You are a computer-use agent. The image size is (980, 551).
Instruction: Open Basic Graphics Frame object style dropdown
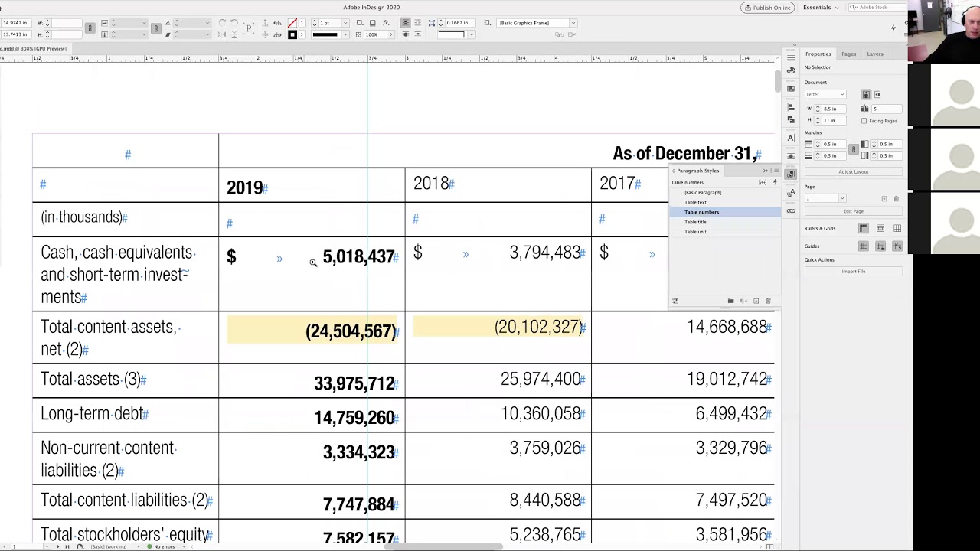coord(573,22)
